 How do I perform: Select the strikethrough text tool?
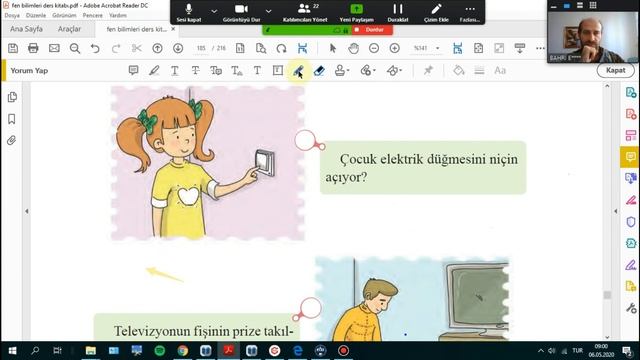[x=196, y=71]
